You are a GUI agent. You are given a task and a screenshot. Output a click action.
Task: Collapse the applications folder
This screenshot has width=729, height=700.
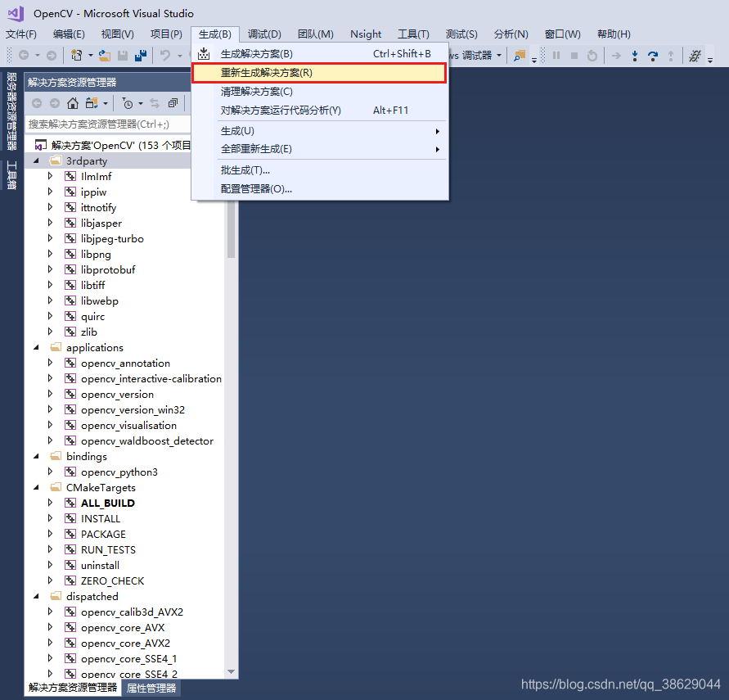click(36, 347)
